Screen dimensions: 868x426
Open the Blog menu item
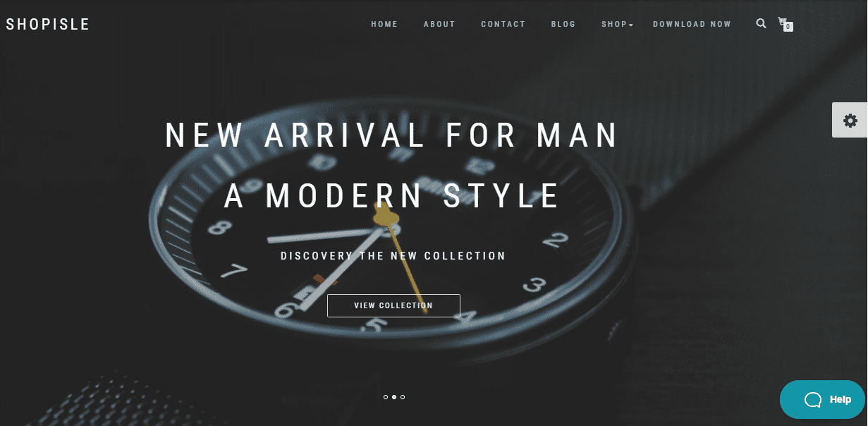[x=563, y=24]
